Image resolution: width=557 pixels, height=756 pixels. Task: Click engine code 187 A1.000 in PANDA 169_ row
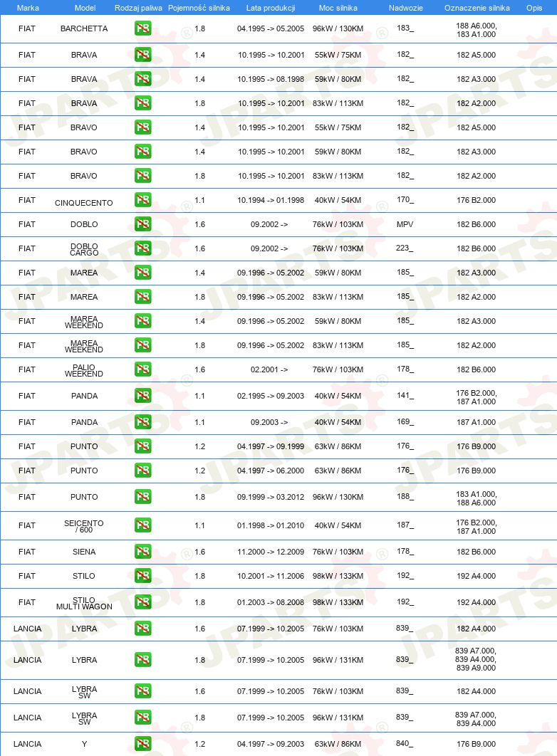(x=477, y=422)
